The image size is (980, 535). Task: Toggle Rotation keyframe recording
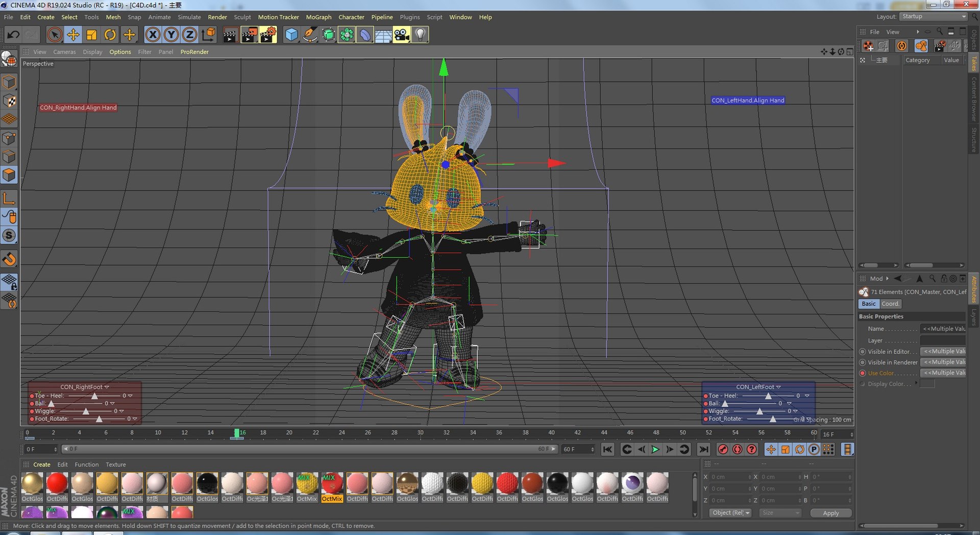click(x=800, y=449)
